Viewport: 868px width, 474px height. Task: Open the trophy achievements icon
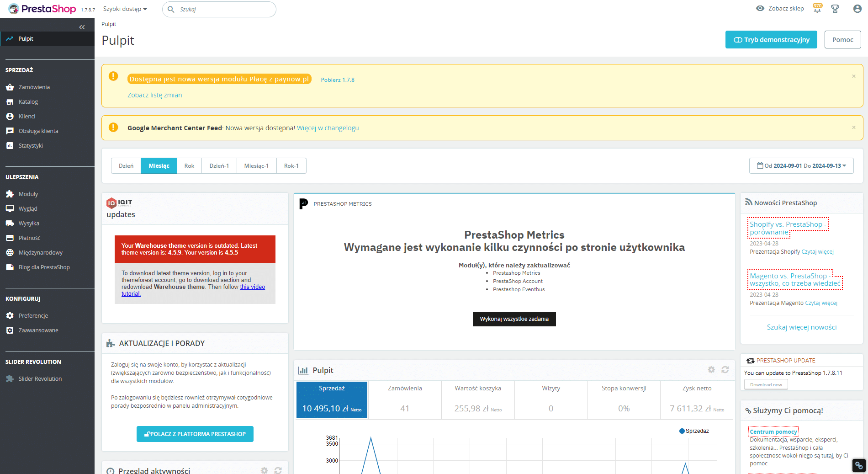coord(835,9)
